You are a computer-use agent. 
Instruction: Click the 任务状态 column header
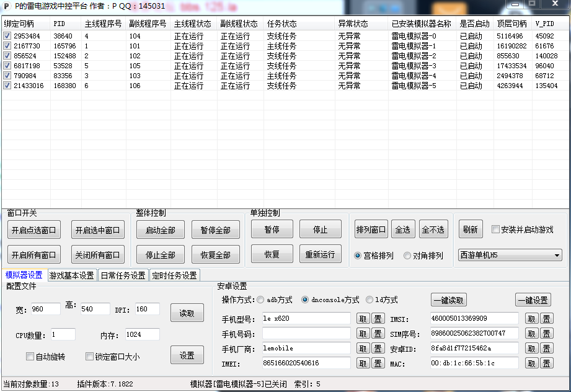coord(299,24)
